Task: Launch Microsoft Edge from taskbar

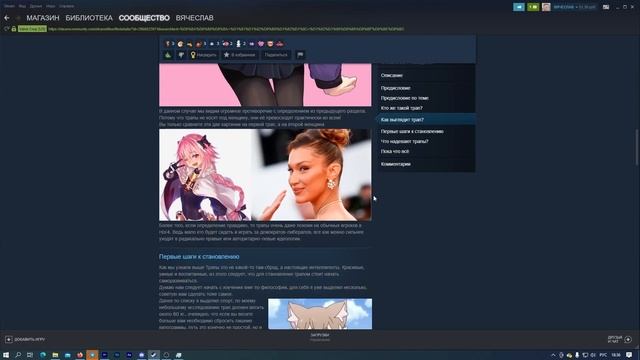Action: (42, 355)
